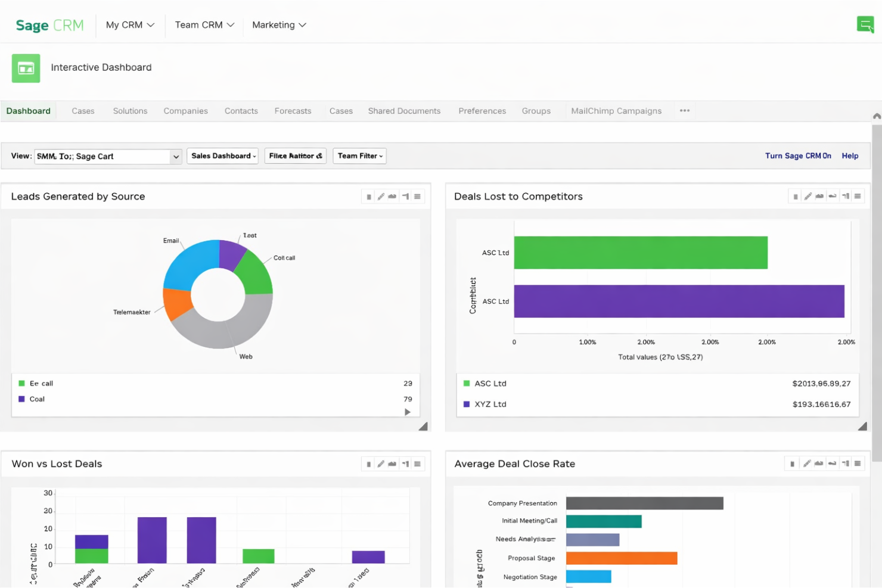Select the delete icon on Deals Lost to Competitors
The width and height of the screenshot is (882, 588).
[x=795, y=195]
